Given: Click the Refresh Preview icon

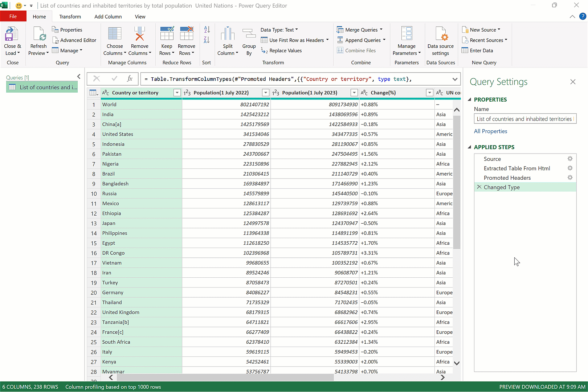Looking at the screenshot, I should [x=38, y=34].
